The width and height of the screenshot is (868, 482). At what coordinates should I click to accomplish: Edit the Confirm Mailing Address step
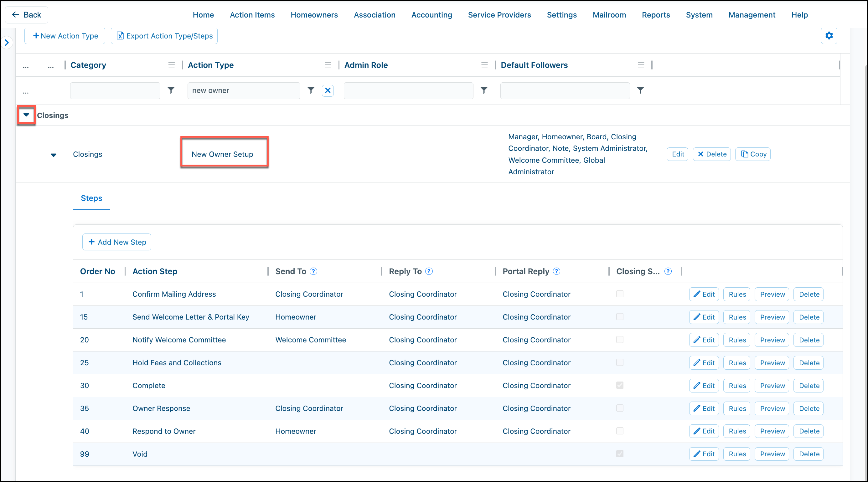coord(704,295)
